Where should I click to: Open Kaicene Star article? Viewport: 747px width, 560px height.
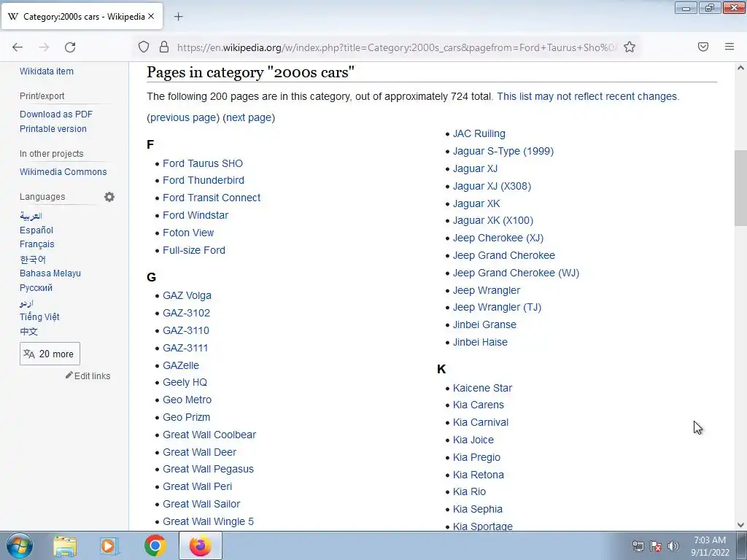(x=482, y=388)
